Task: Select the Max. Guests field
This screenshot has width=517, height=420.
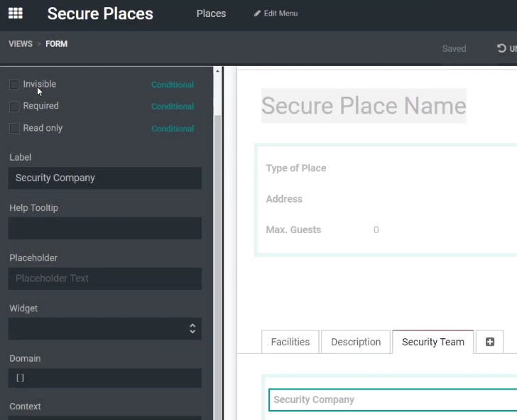Action: point(293,230)
